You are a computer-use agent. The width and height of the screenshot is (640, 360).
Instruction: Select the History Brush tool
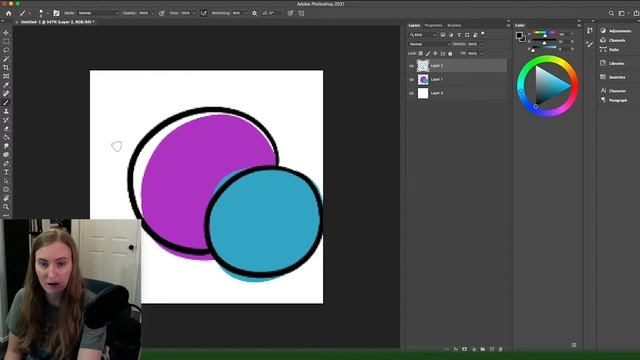(x=6, y=120)
